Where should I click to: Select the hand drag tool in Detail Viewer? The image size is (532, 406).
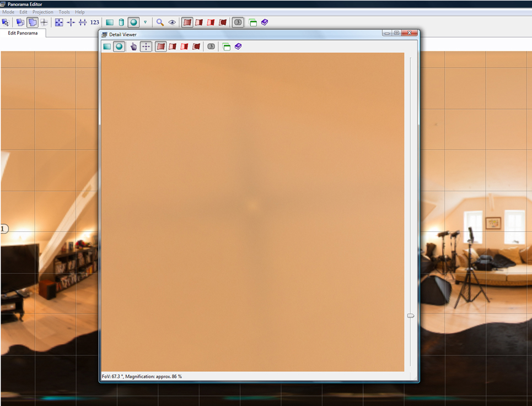click(x=133, y=47)
